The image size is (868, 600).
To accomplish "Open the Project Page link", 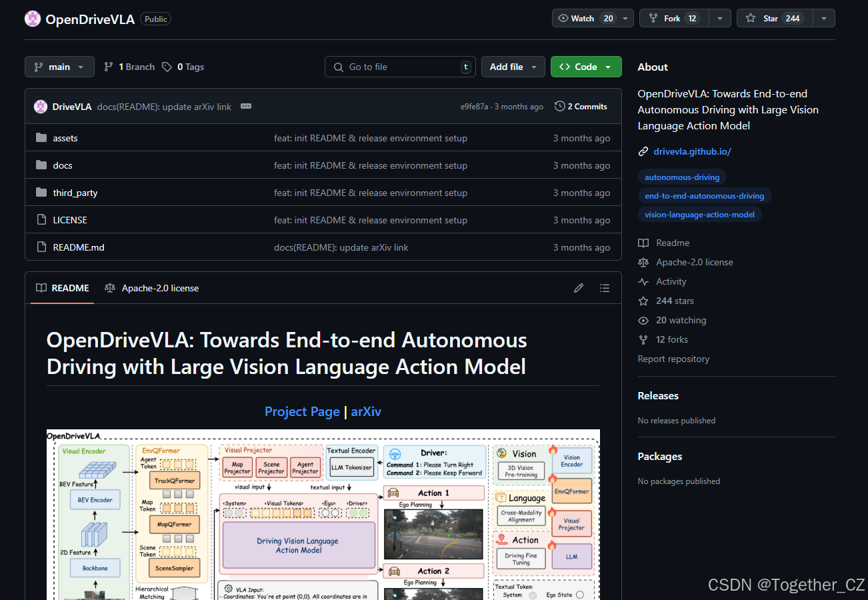I will (x=302, y=411).
